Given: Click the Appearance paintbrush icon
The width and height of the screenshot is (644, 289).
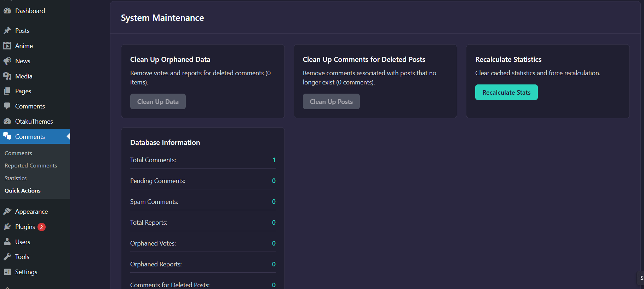Looking at the screenshot, I should point(7,212).
